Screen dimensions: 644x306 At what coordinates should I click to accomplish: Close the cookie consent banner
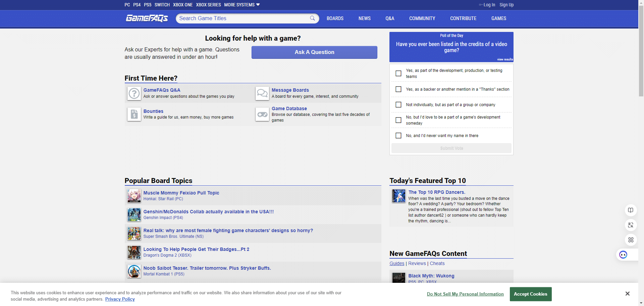click(x=627, y=294)
